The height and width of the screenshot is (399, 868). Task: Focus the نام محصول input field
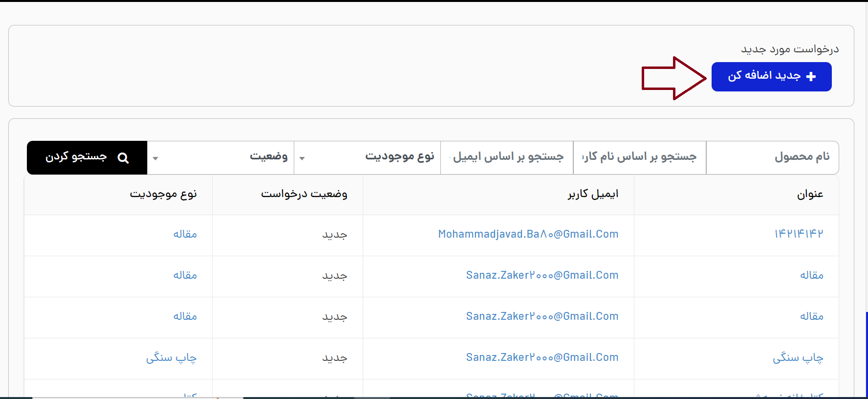pos(772,157)
